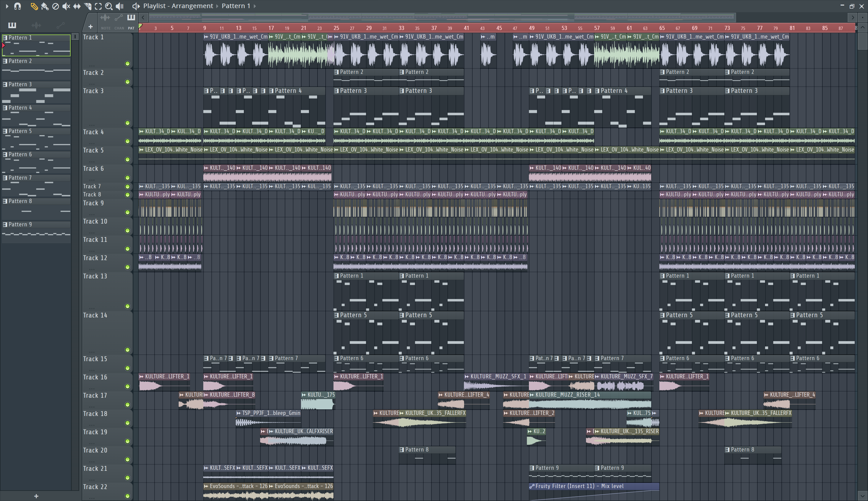Activate the Zoom magnifier tool
Screen dimensions: 868x501
(x=109, y=6)
